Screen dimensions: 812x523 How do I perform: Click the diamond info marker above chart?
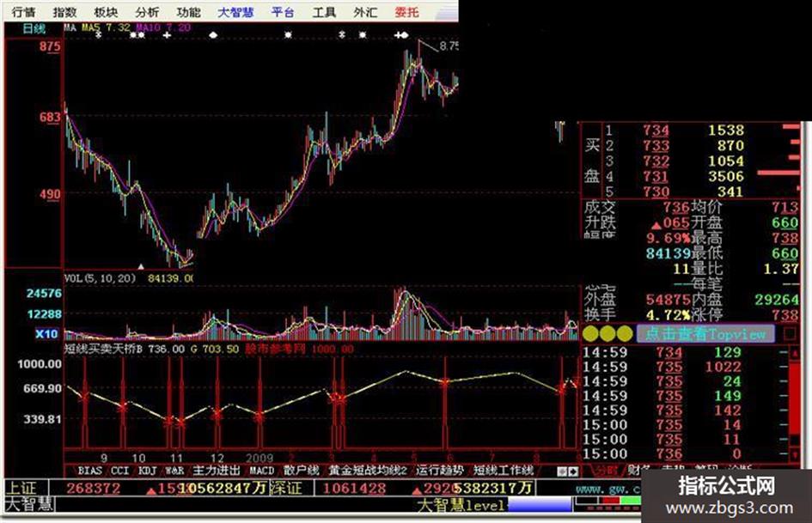pyautogui.click(x=213, y=35)
